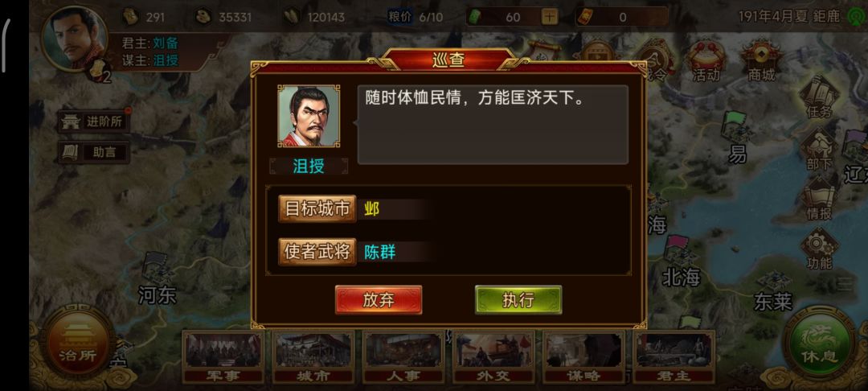Open the 人事 personnel menu
The height and width of the screenshot is (391, 868).
(403, 357)
